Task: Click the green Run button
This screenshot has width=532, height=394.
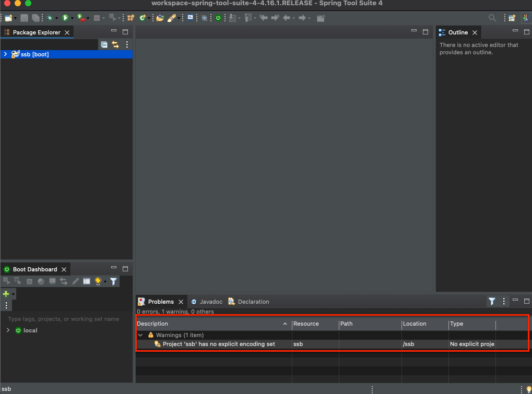Action: [65, 18]
